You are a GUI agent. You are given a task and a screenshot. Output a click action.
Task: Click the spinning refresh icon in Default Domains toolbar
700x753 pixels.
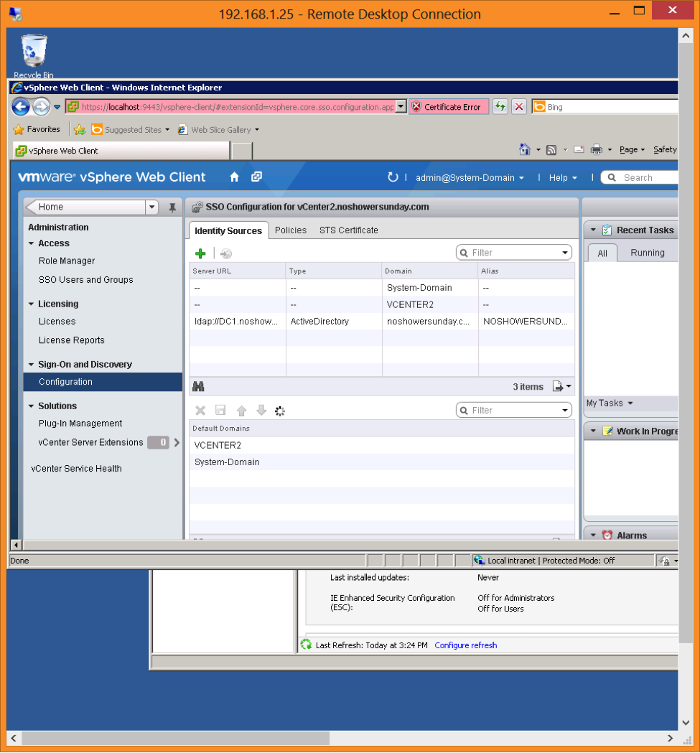(x=279, y=411)
